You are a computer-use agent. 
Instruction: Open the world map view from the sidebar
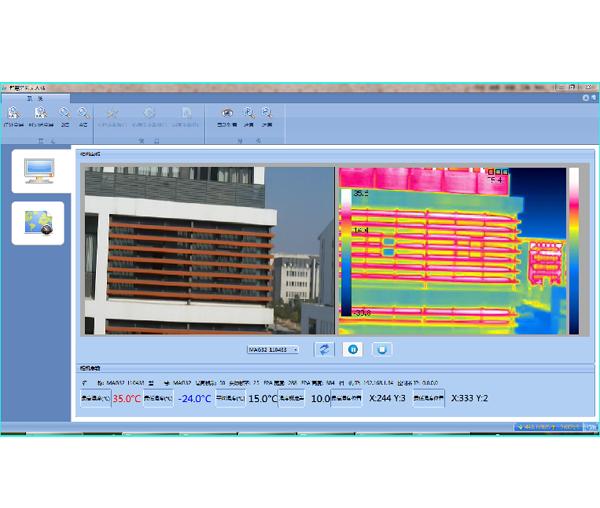[x=38, y=223]
